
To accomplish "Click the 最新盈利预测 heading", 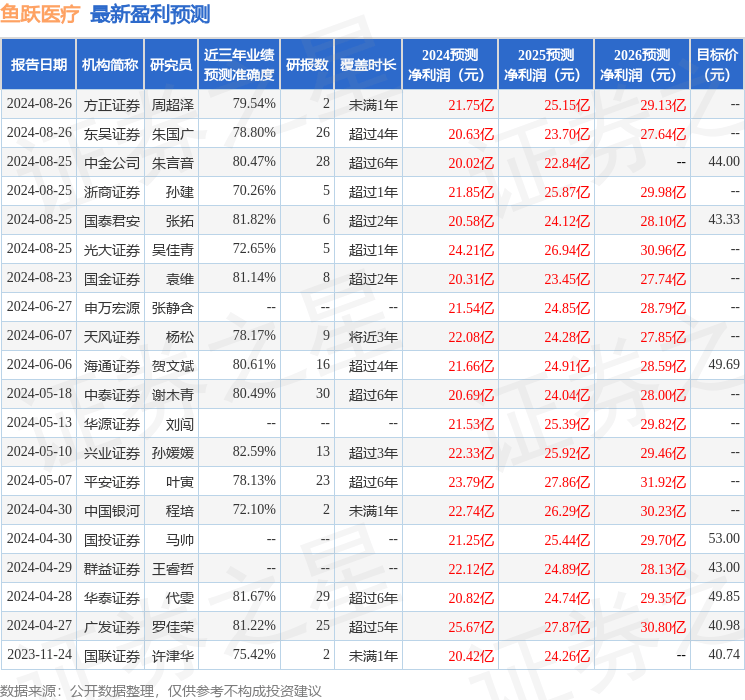I will (150, 14).
